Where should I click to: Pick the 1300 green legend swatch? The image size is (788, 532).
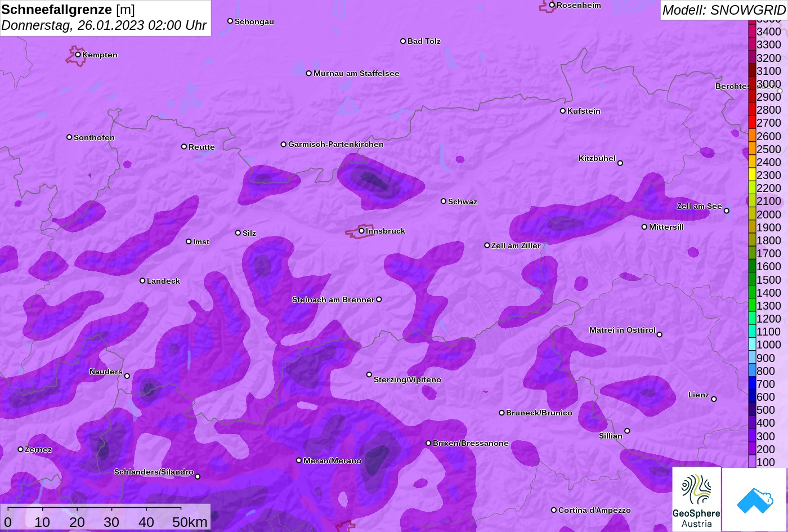752,305
